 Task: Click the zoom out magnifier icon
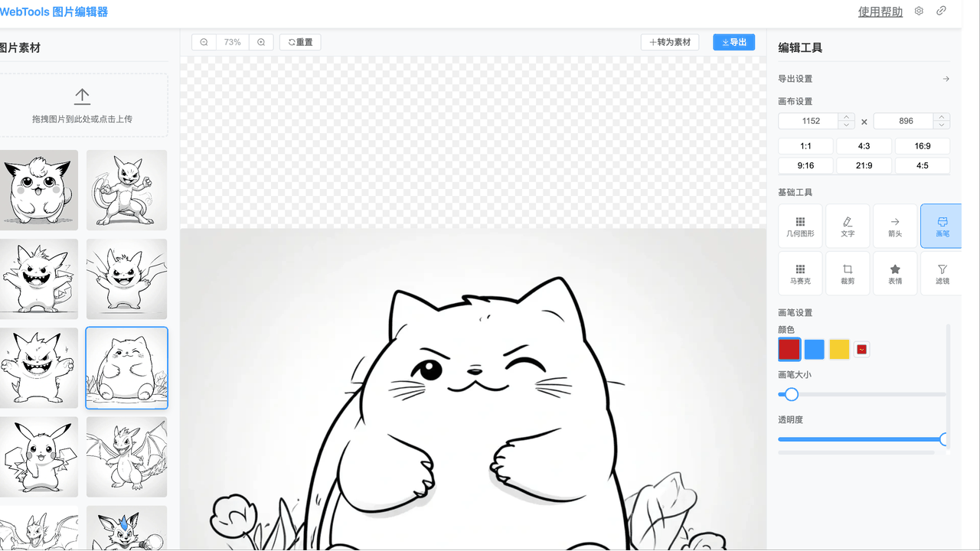pos(204,42)
